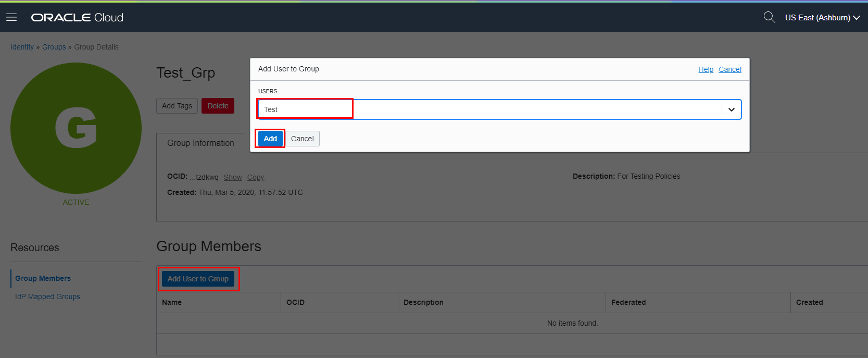The height and width of the screenshot is (358, 868).
Task: Click the green G group avatar
Action: click(76, 128)
